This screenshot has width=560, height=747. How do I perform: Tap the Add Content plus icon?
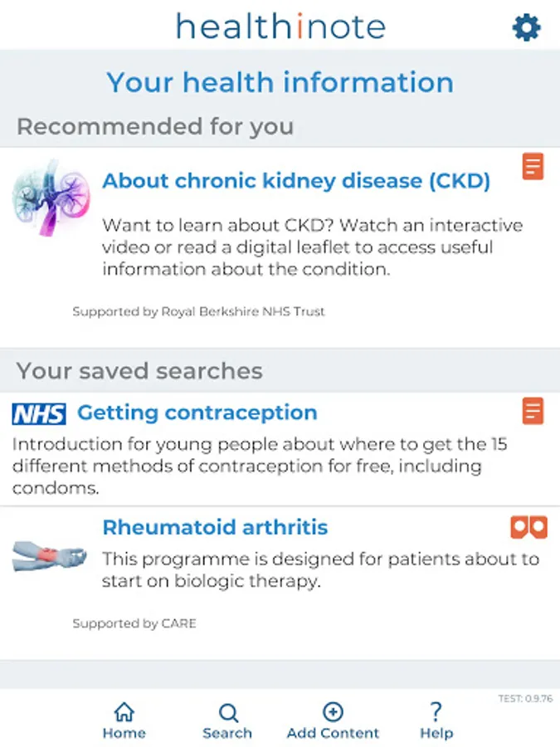pyautogui.click(x=333, y=711)
